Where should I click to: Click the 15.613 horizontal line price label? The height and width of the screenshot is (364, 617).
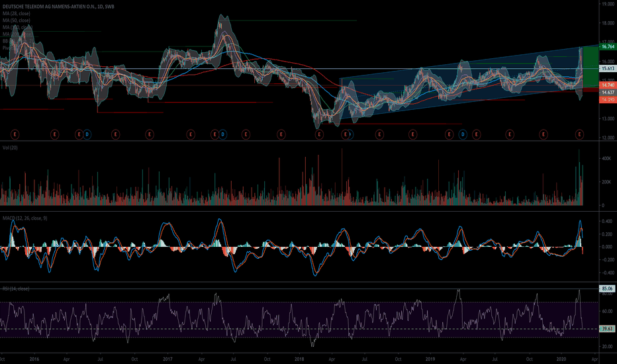pos(608,68)
